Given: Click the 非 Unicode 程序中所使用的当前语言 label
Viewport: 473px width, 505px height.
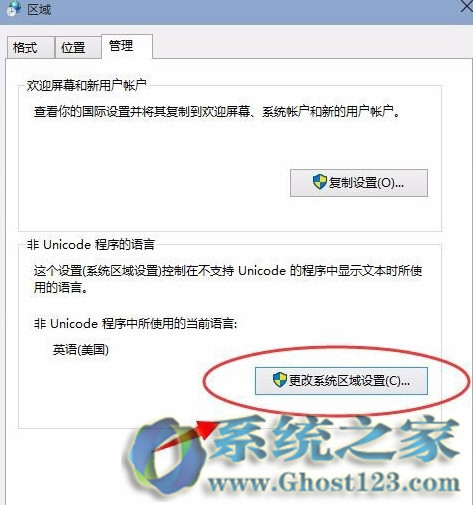Looking at the screenshot, I should click(135, 323).
